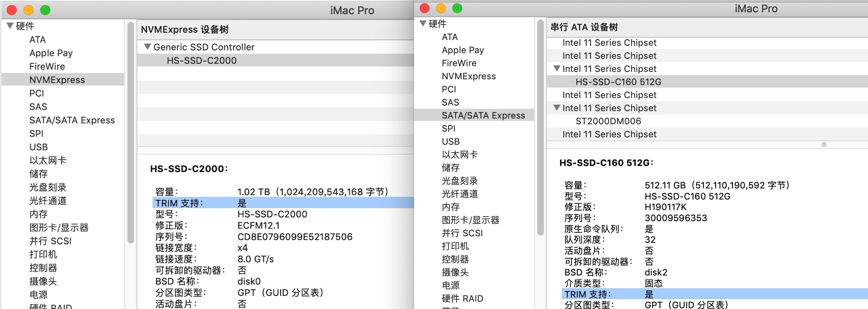This screenshot has width=868, height=309.
Task: Select 硬件 RAID in right window sidebar
Action: [x=463, y=298]
